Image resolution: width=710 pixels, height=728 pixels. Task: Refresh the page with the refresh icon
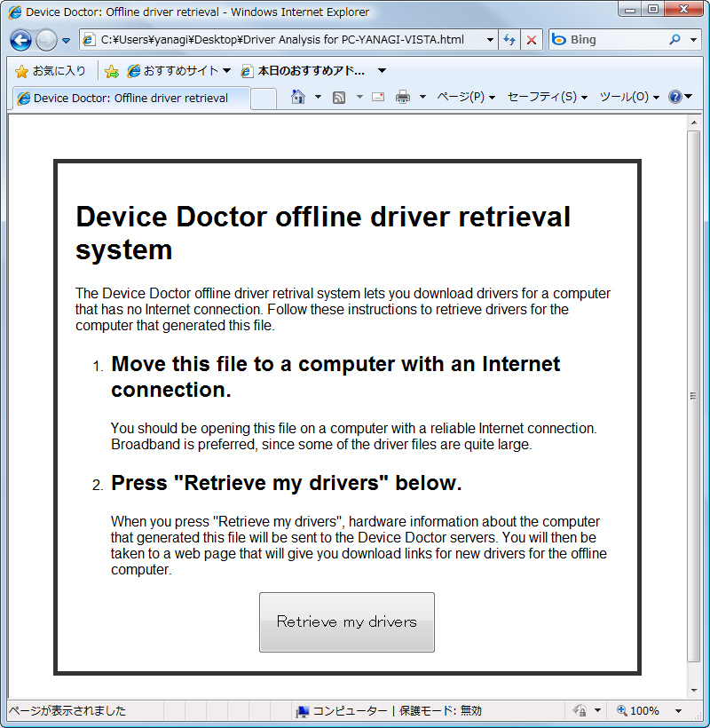(x=509, y=40)
